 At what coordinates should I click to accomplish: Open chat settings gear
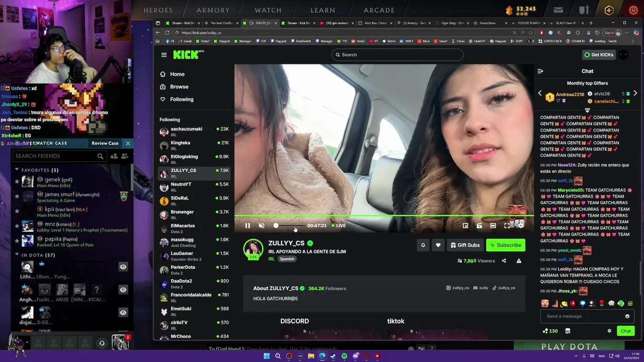pos(609,331)
